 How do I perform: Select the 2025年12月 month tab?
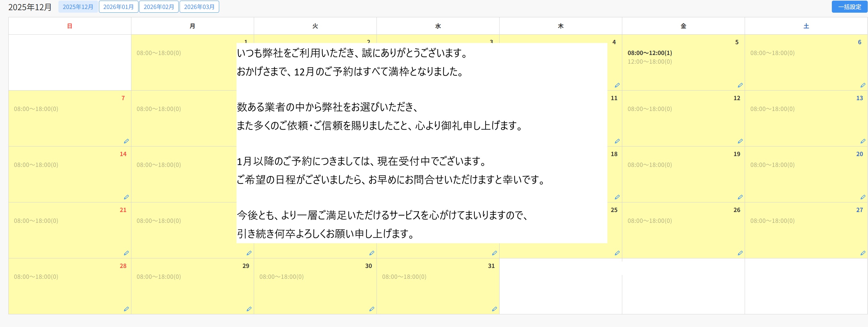tap(78, 7)
